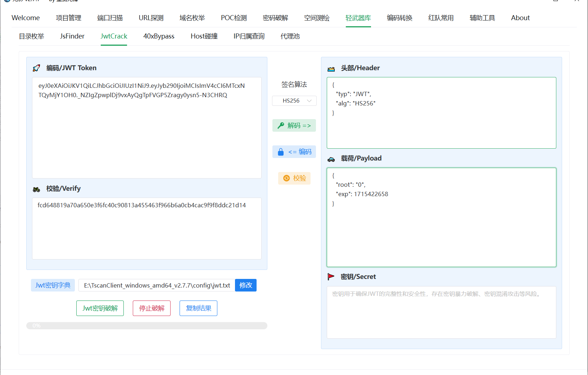This screenshot has width=588, height=375.
Task: Go to the 代理池 sub-tab
Action: (x=290, y=36)
